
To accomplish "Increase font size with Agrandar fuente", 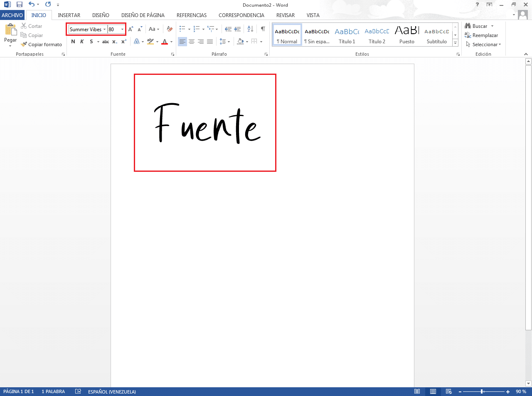I will 131,29.
